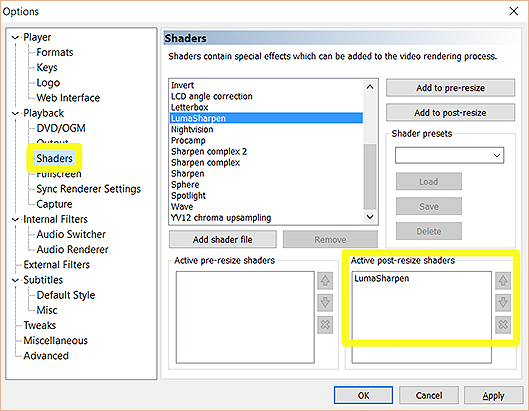Remove post-resize shader X icon
Image resolution: width=529 pixels, height=411 pixels.
(x=503, y=325)
